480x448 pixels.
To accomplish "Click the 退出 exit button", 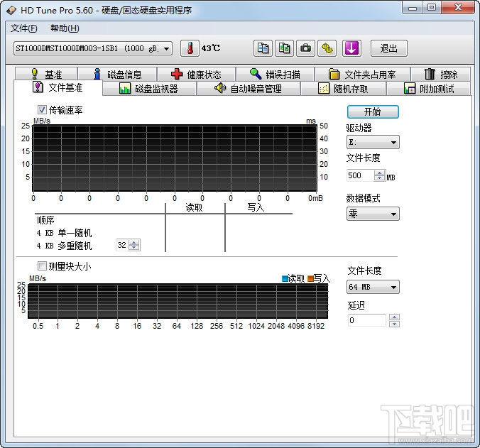I will tap(389, 48).
